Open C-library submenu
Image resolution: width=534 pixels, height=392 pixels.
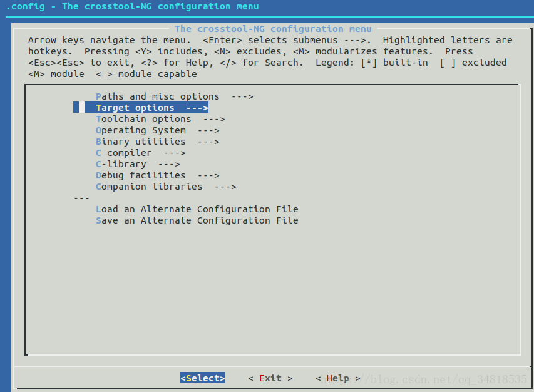[x=138, y=164]
